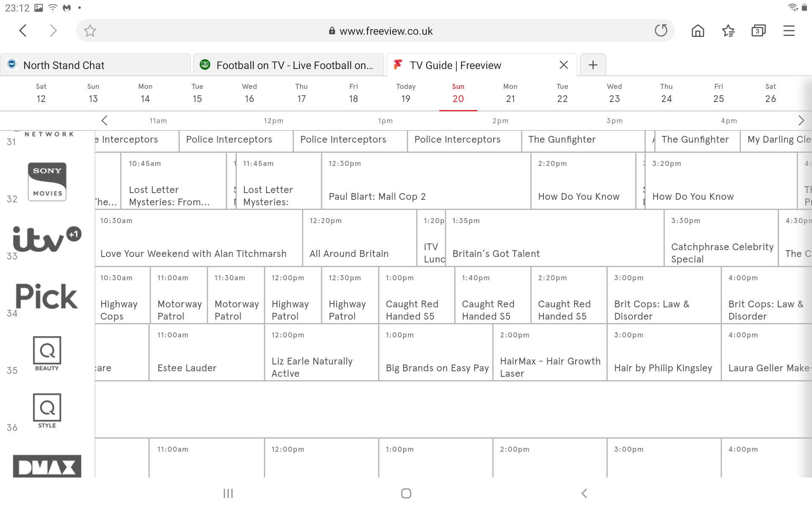Open a new browser tab
The image size is (812, 508).
point(593,65)
